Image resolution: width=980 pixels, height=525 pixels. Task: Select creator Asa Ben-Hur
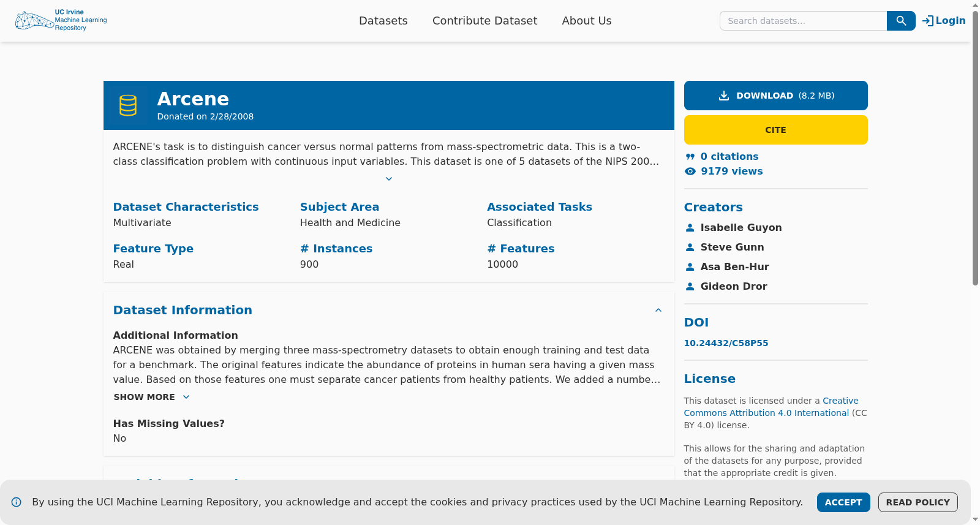pos(735,267)
